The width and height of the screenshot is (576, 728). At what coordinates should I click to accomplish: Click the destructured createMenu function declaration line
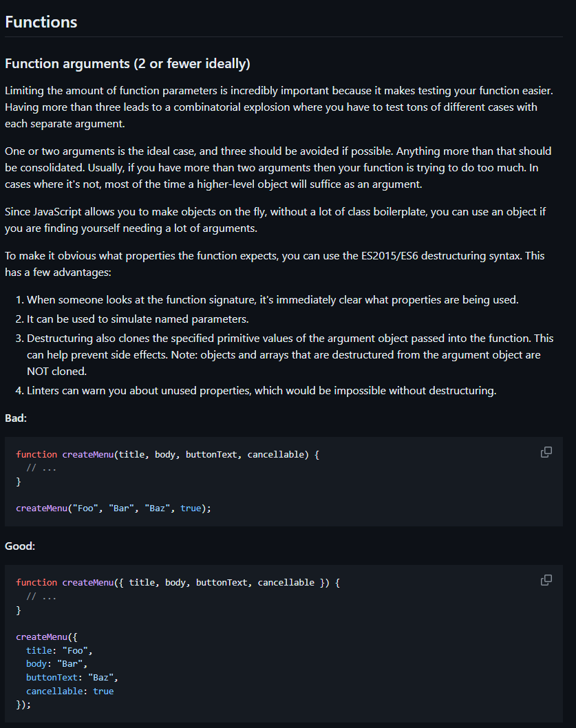click(x=178, y=582)
